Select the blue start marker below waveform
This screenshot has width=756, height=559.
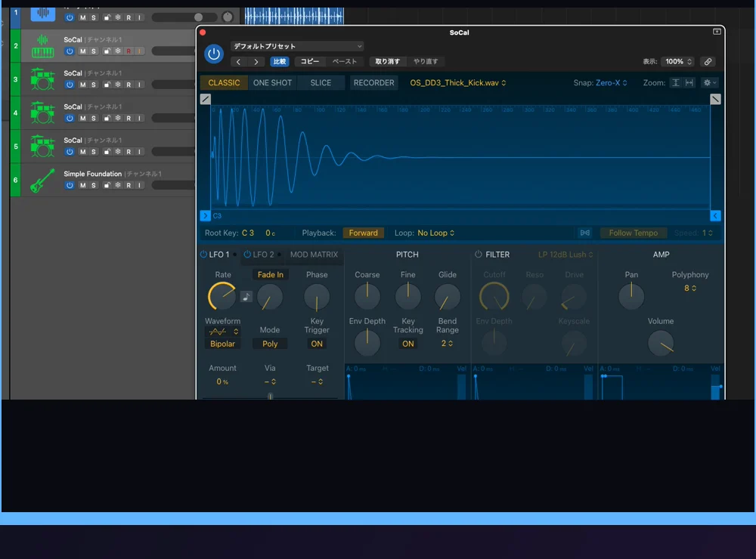pyautogui.click(x=206, y=216)
